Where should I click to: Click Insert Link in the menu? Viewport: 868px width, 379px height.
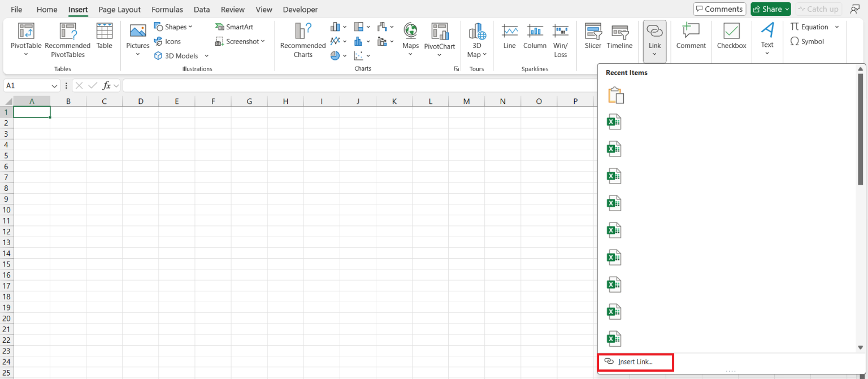click(635, 362)
